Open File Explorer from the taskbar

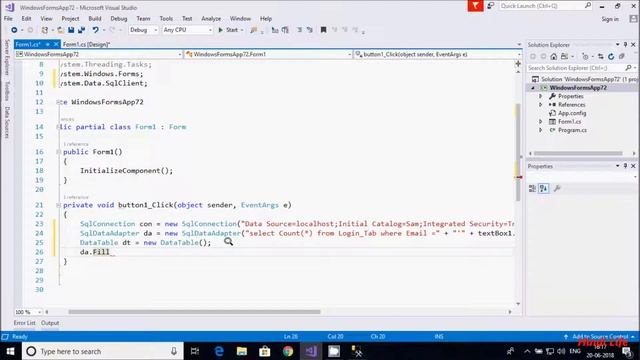(x=242, y=351)
